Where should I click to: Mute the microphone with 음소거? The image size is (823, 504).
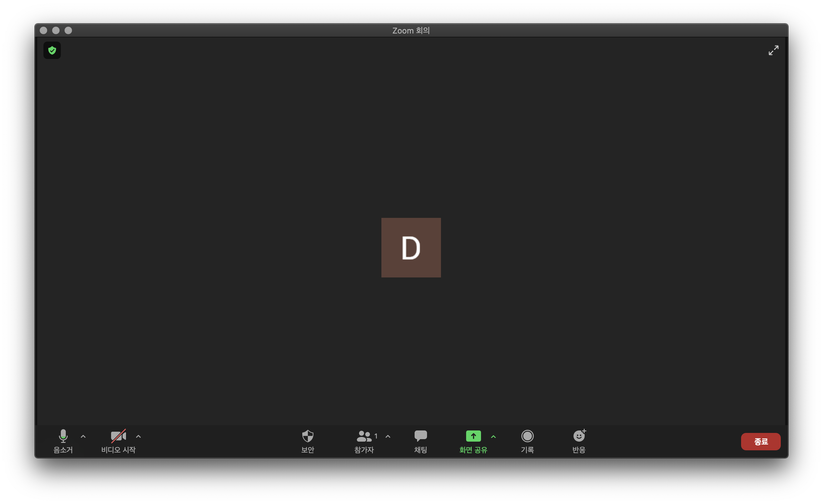[63, 436]
